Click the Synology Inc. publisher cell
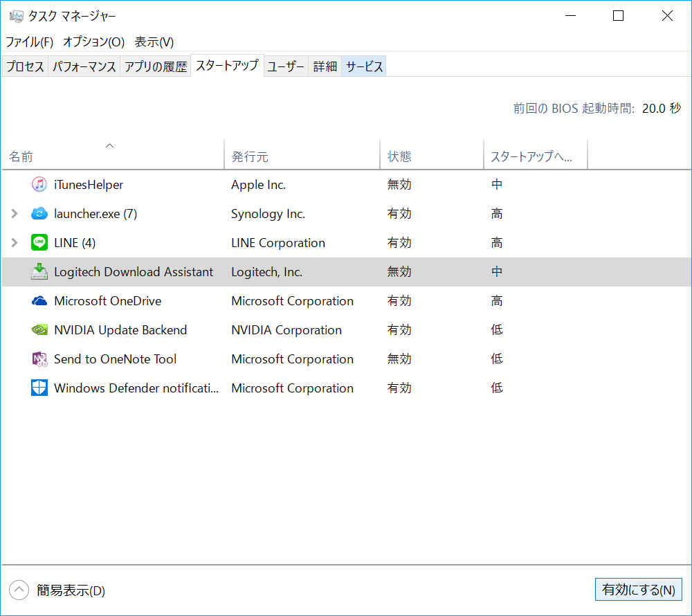 (268, 214)
